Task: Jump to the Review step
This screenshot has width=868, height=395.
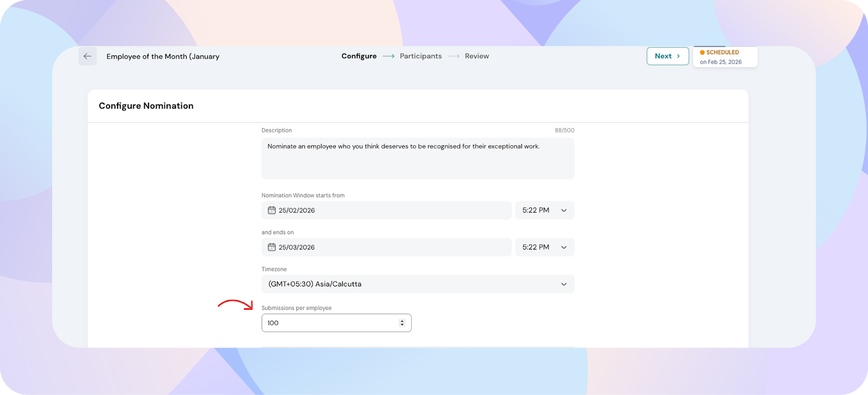Action: pyautogui.click(x=477, y=56)
